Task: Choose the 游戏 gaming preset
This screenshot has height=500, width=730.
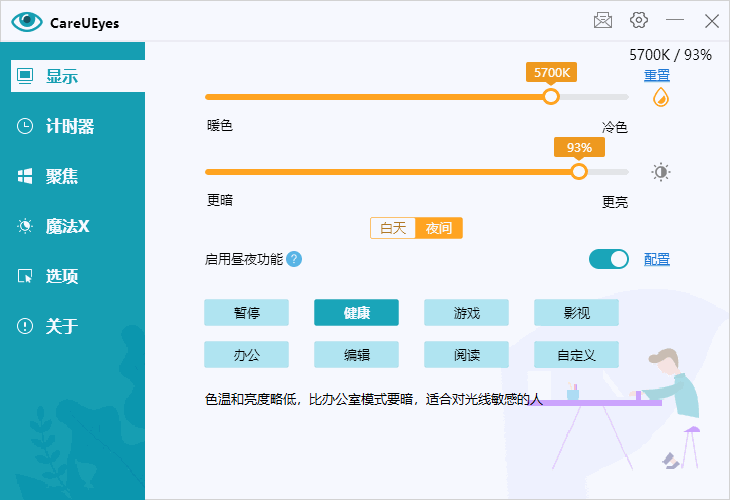Action: coord(466,313)
